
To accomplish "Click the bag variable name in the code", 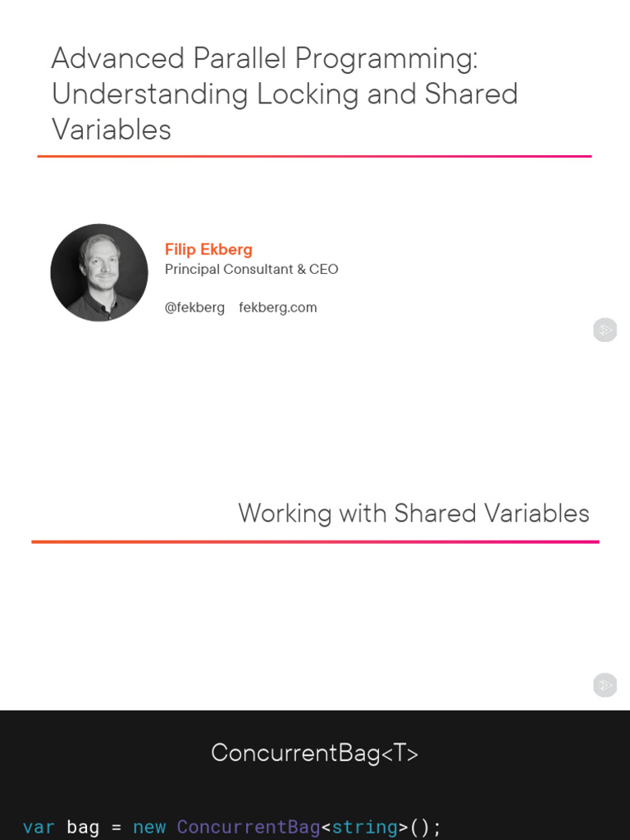I will 83,827.
